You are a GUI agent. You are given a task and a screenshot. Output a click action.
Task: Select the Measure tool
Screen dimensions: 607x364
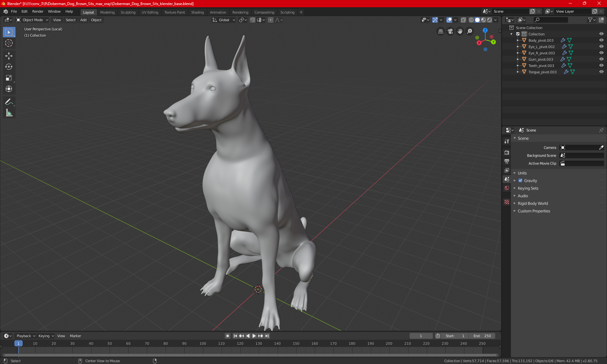click(x=9, y=113)
